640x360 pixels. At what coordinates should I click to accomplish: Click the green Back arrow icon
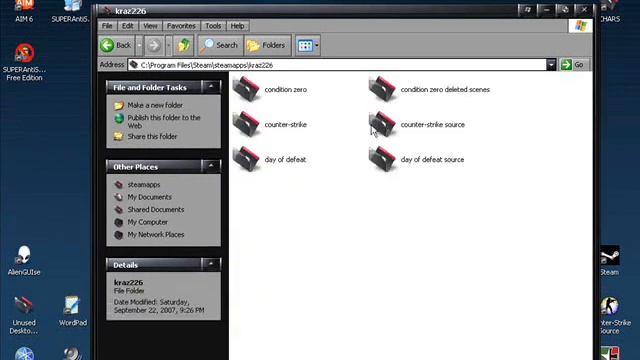tap(107, 45)
